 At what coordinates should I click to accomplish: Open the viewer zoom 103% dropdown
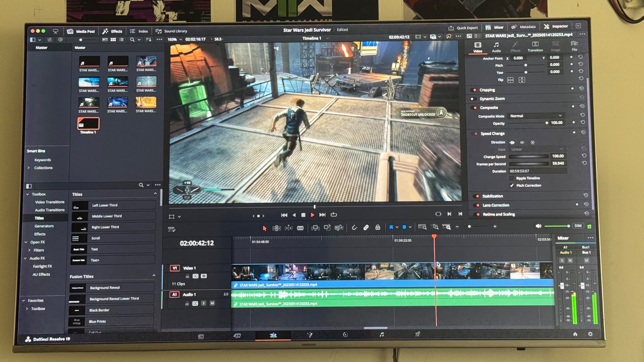pos(174,40)
